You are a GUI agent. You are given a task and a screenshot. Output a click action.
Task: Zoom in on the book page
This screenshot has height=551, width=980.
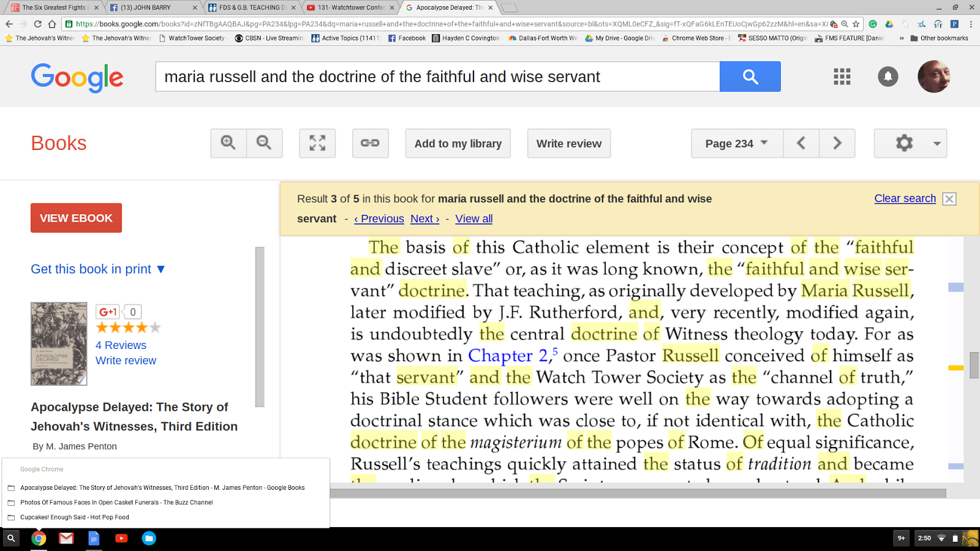pos(228,143)
